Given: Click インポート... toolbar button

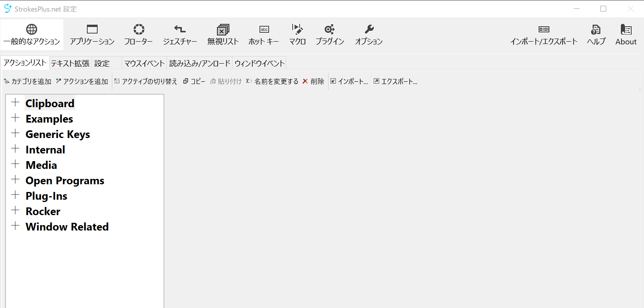Looking at the screenshot, I should 349,81.
